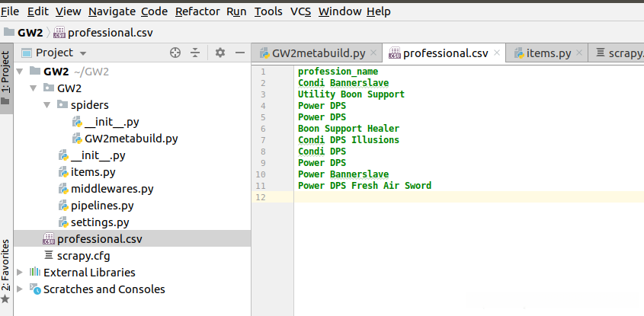Switch to the GW2metabuild.py editor tab

tap(317, 53)
